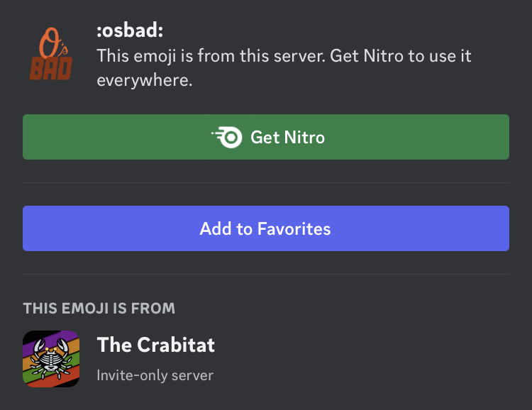
Task: Click the word everywhere in the description
Action: pos(145,80)
